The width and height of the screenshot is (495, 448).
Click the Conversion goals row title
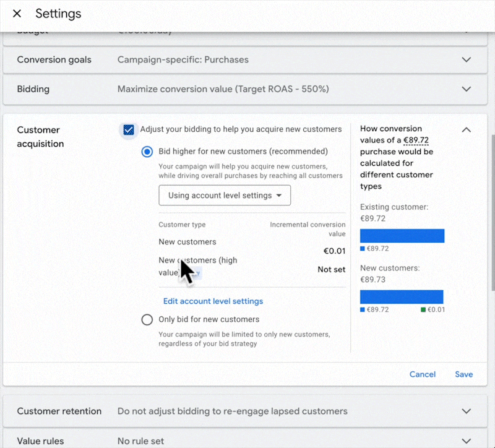(x=54, y=60)
